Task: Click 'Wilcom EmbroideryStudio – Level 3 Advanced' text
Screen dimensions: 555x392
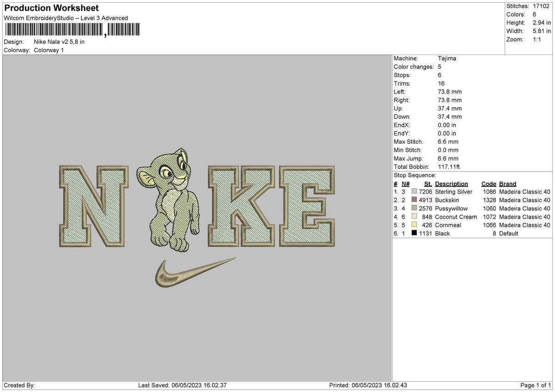Action: click(x=66, y=18)
